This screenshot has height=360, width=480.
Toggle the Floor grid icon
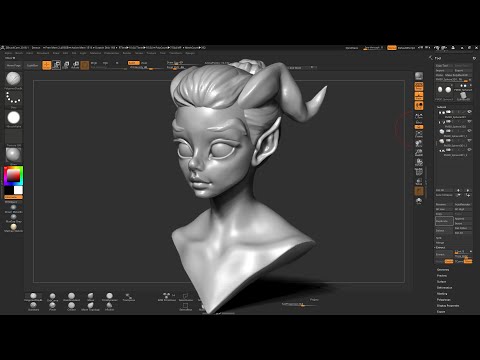419,96
